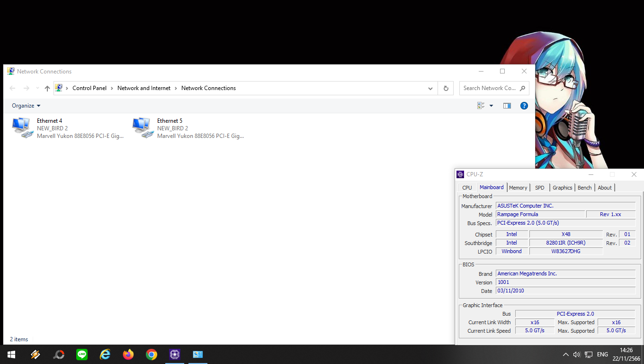644x364 pixels.
Task: Open the Bench tab in CPU-Z
Action: point(585,188)
